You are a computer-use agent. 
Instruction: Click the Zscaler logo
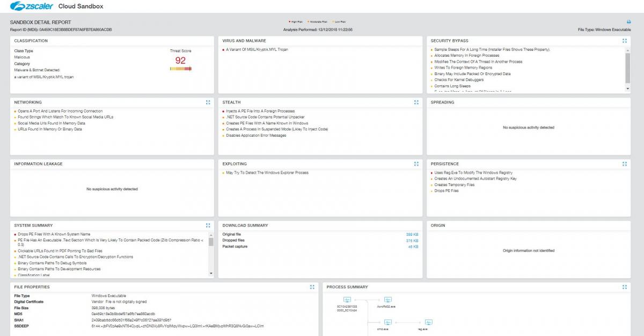pyautogui.click(x=31, y=6)
